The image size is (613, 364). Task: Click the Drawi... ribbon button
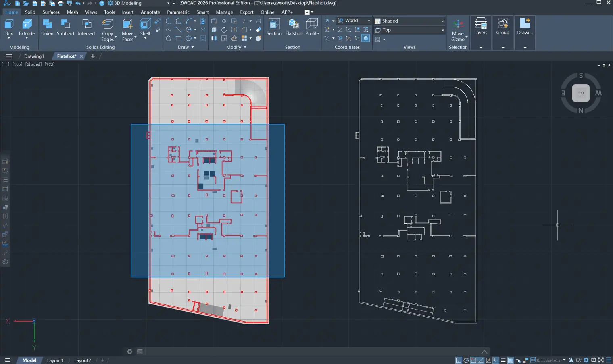525,27
